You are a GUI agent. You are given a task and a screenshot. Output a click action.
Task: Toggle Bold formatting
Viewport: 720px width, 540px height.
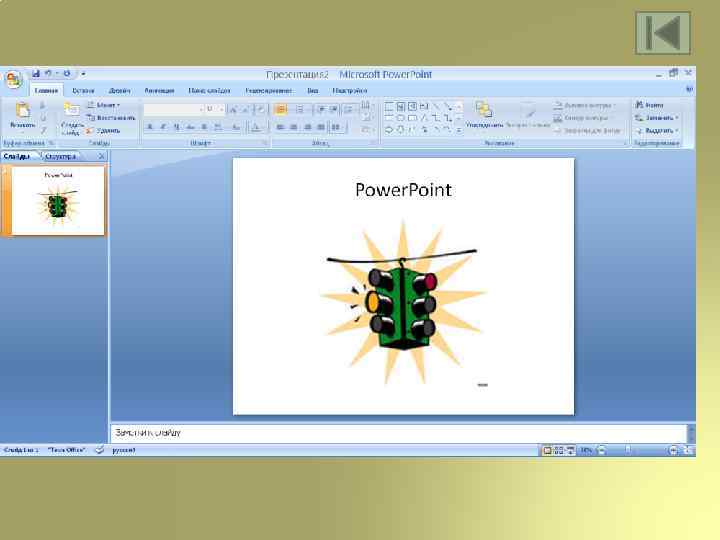pos(149,127)
